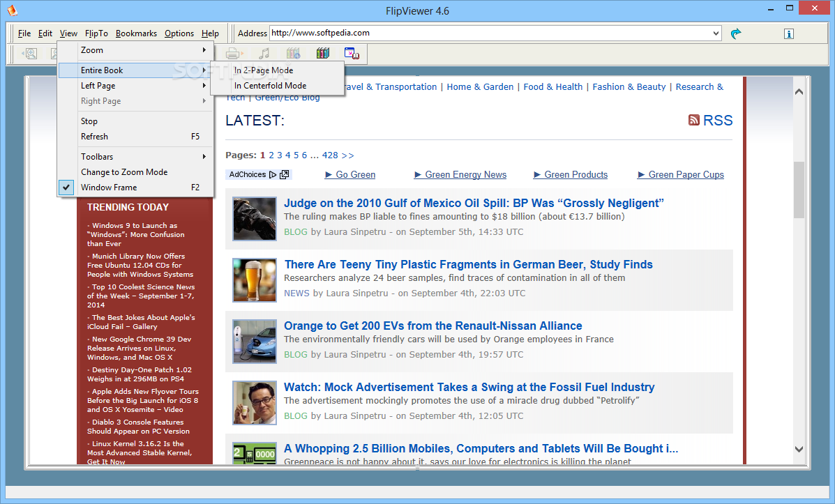Open the electric car article thumbnail
This screenshot has height=504, width=835.
pyautogui.click(x=255, y=341)
